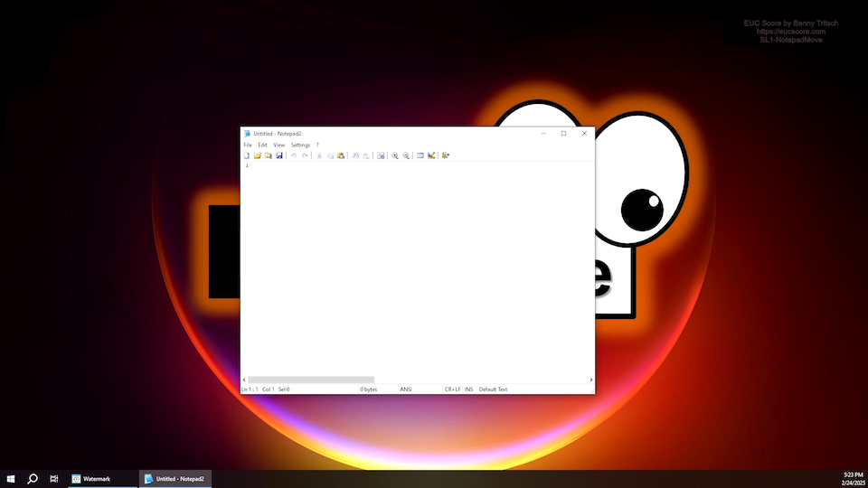Open Windows Task View in taskbar
868x488 pixels.
tap(54, 479)
